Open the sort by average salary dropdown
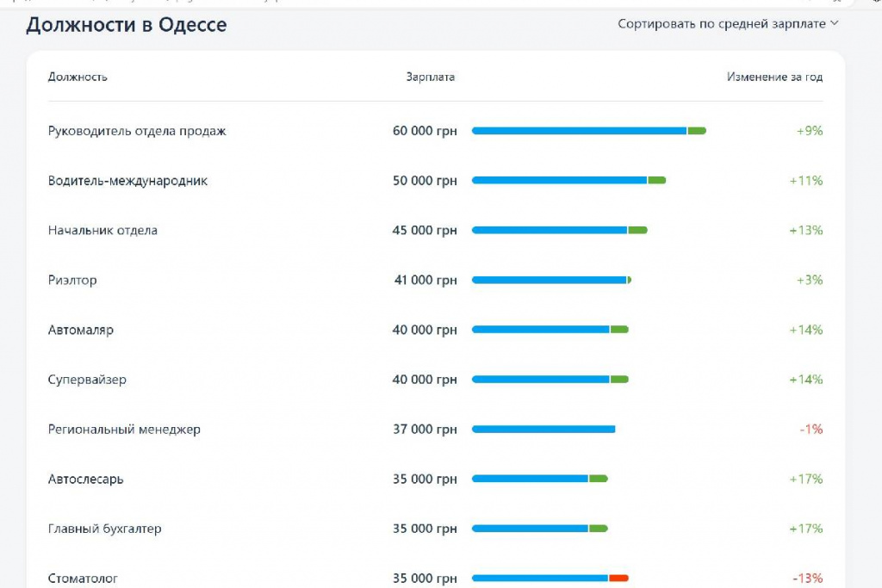Viewport: 882px width, 588px height. coord(728,23)
